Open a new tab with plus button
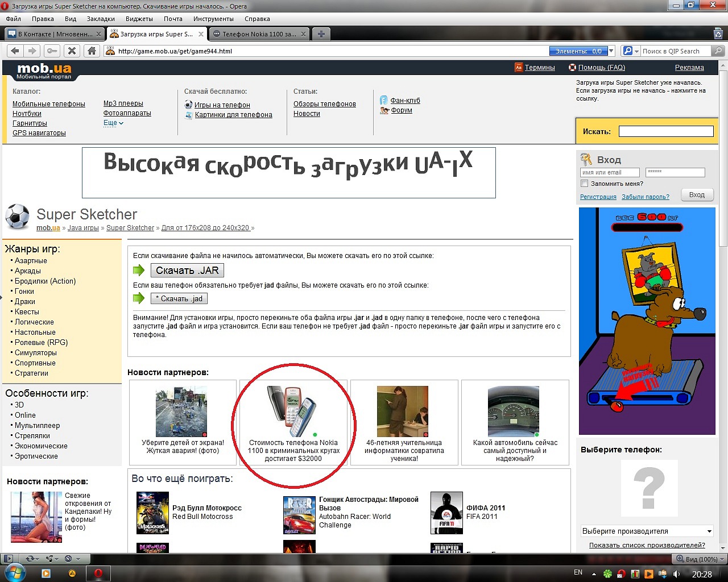The height and width of the screenshot is (582, 728). pos(321,34)
